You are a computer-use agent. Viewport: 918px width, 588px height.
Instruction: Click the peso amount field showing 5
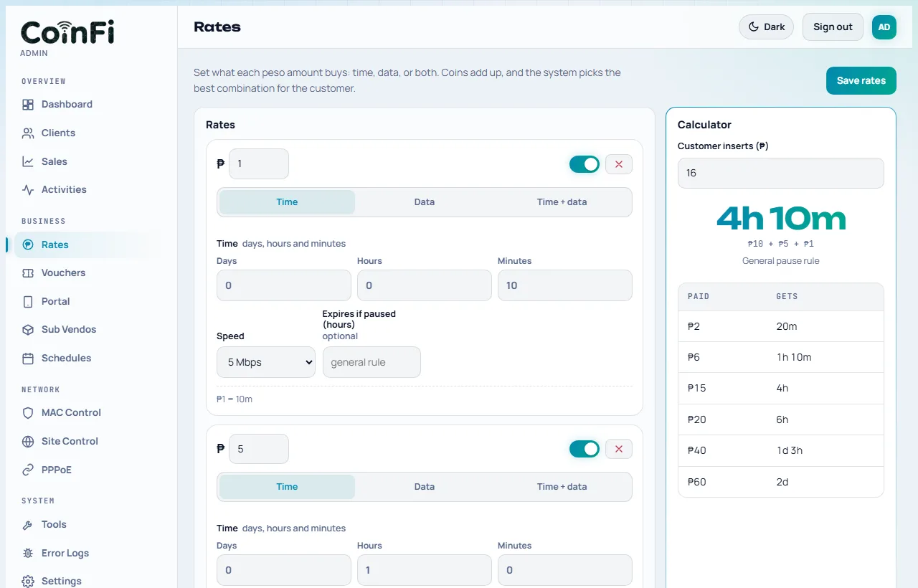point(259,449)
